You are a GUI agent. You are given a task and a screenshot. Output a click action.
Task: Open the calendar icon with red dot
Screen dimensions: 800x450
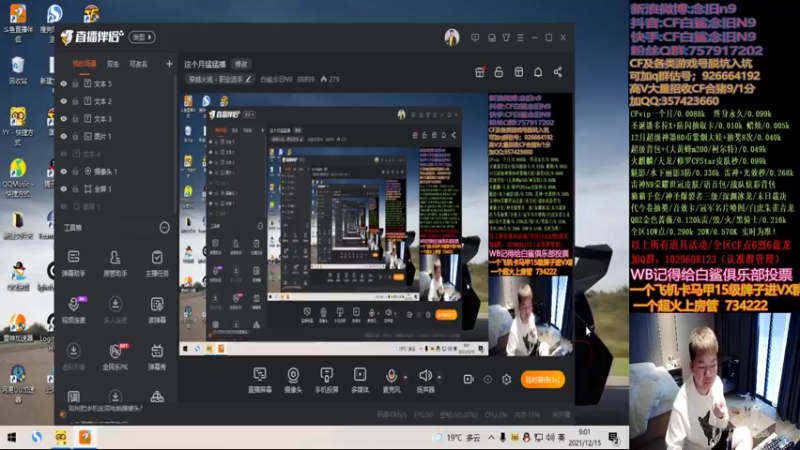click(480, 72)
